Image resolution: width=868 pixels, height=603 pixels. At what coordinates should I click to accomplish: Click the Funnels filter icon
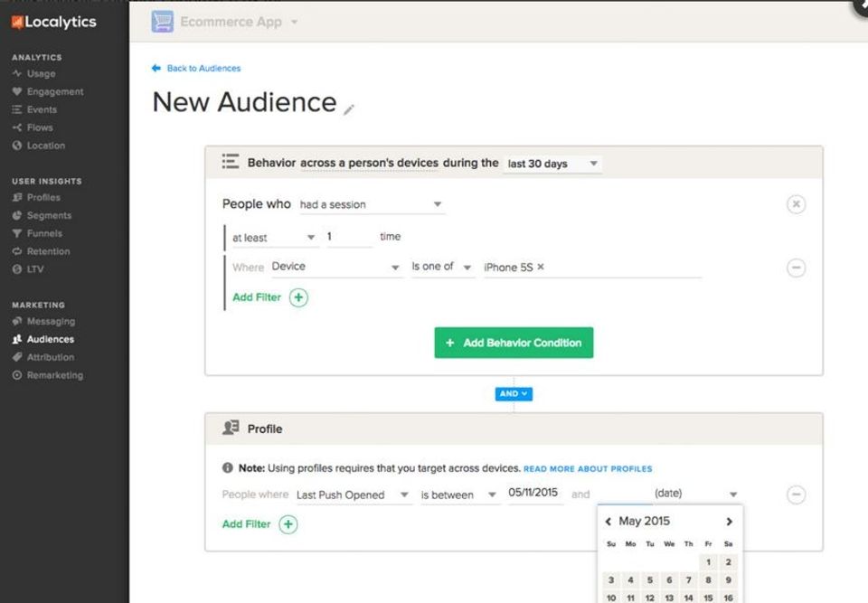pos(17,233)
